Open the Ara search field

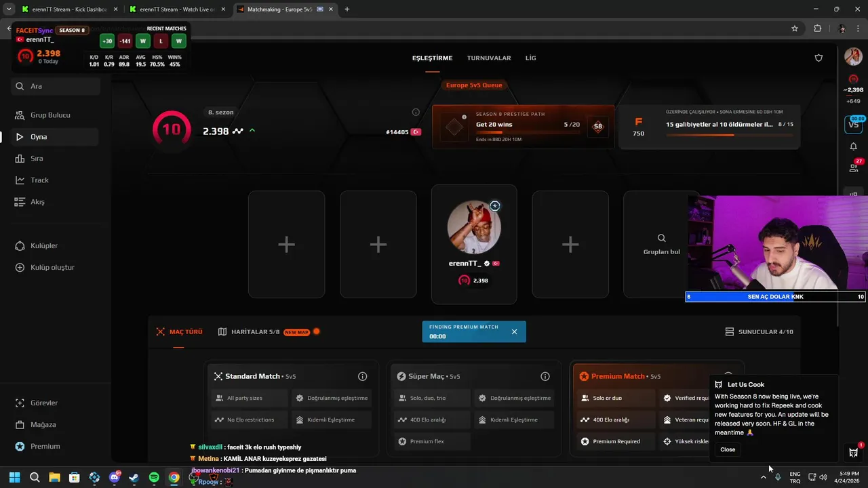56,86
